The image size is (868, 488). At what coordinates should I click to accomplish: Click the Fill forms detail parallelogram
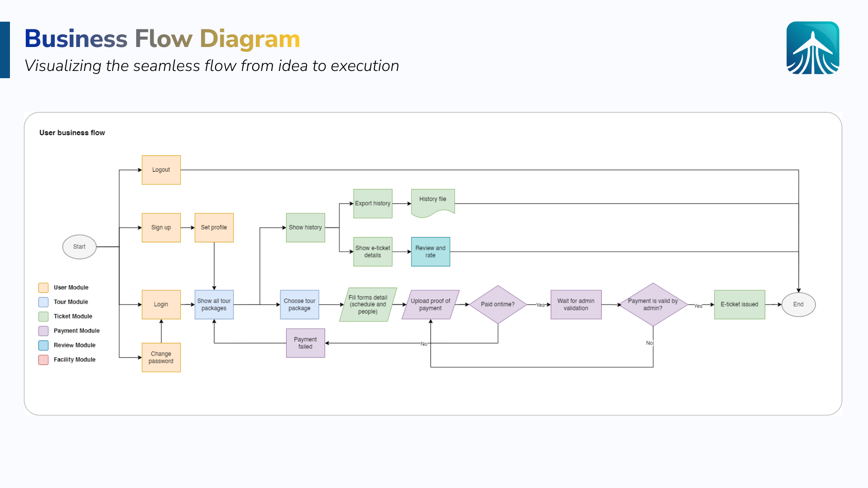(x=368, y=305)
